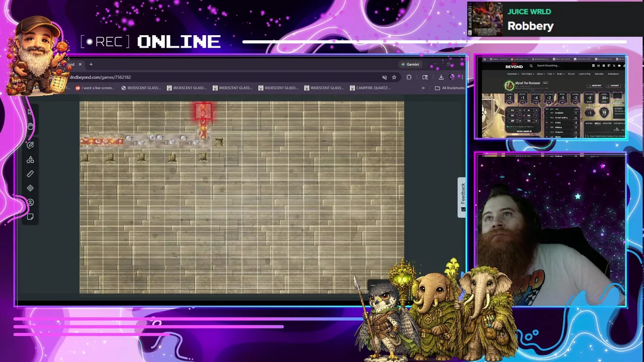Expand Collections menu in character sheet window
This screenshot has width=644, height=362.
click(513, 74)
